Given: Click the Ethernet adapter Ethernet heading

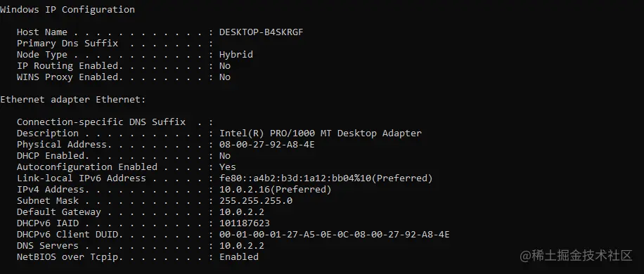Looking at the screenshot, I should [x=72, y=100].
